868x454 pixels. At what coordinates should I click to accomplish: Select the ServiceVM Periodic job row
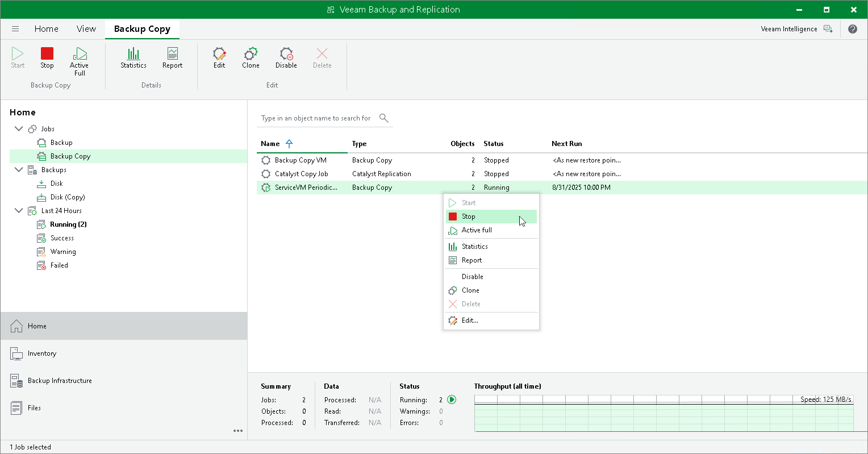coord(562,188)
